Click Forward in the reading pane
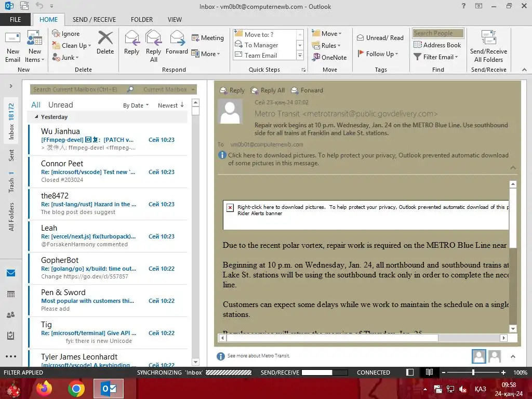This screenshot has height=399, width=532. (x=307, y=90)
